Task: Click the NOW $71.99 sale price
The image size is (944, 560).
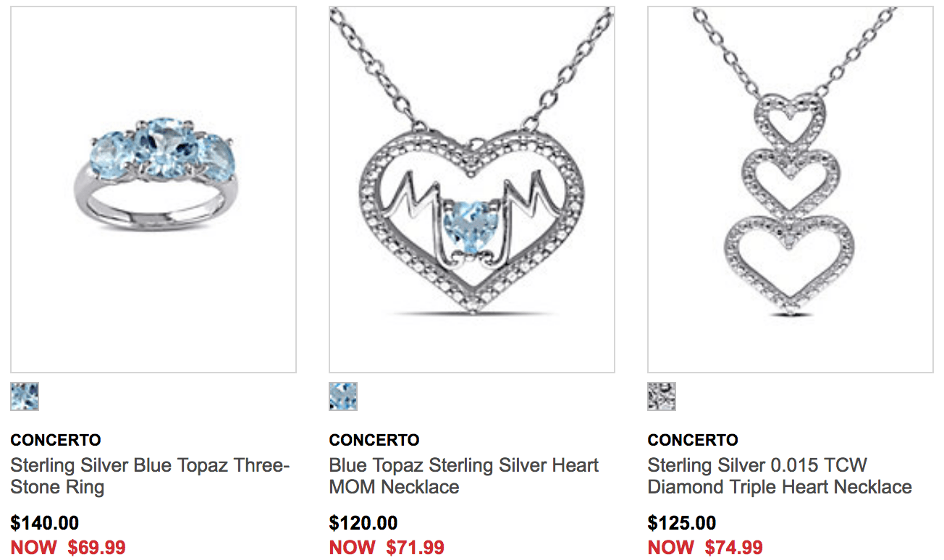Action: pos(387,548)
